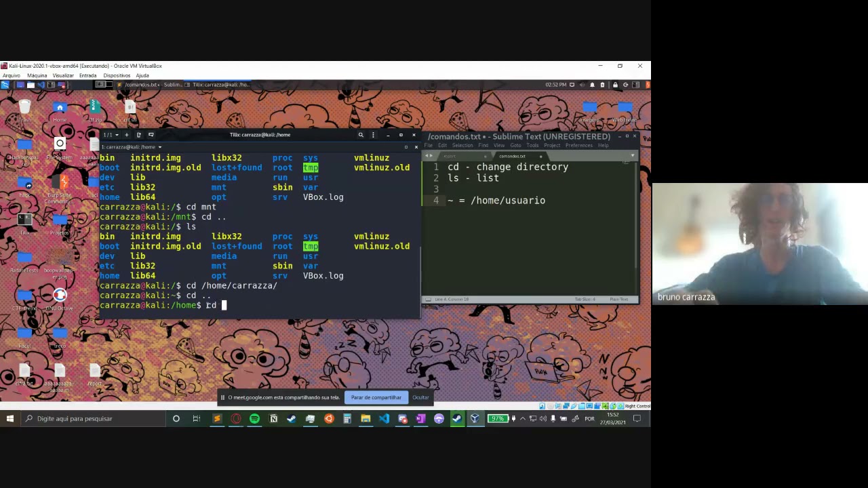Open VirtualBox Máquina menu

[37, 75]
